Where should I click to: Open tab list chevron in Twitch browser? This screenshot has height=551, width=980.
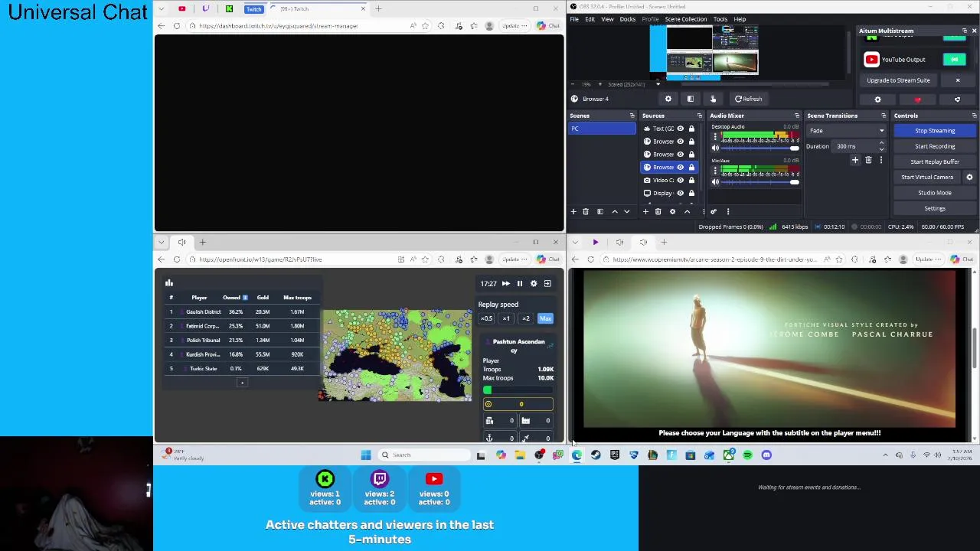[161, 8]
